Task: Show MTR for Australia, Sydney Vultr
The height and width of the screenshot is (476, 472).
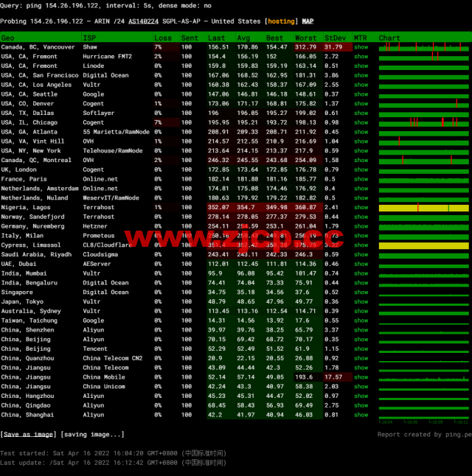Action: pyautogui.click(x=361, y=311)
